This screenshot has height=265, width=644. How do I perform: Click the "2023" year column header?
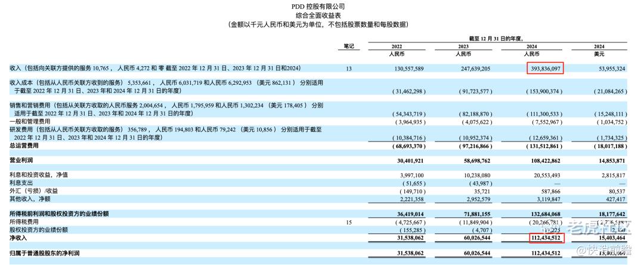[465, 47]
